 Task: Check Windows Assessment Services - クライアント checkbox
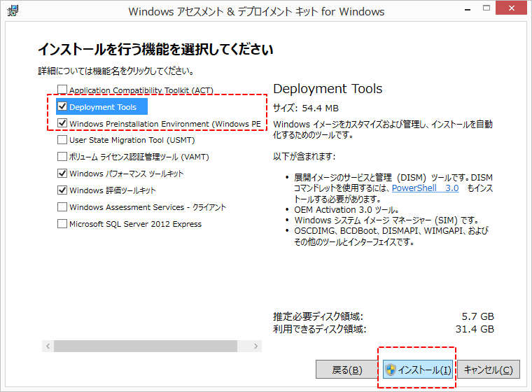[62, 206]
